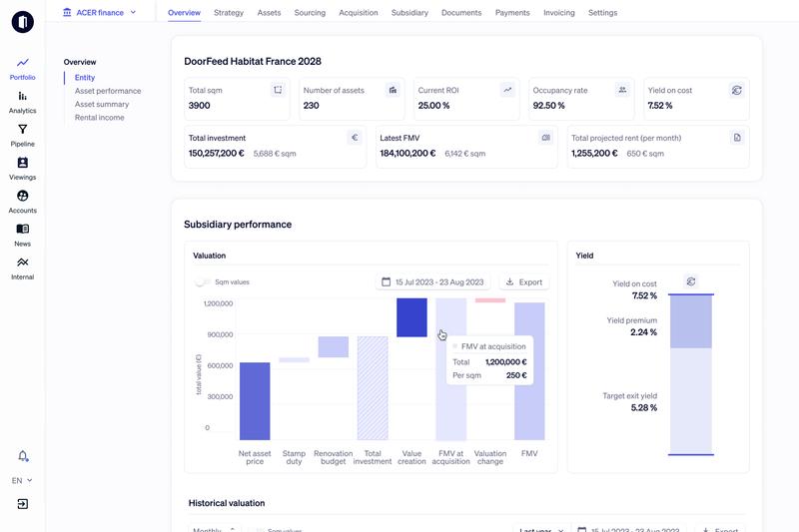
Task: Click the 184,100,200 € Latest FMV value
Action: tap(407, 154)
